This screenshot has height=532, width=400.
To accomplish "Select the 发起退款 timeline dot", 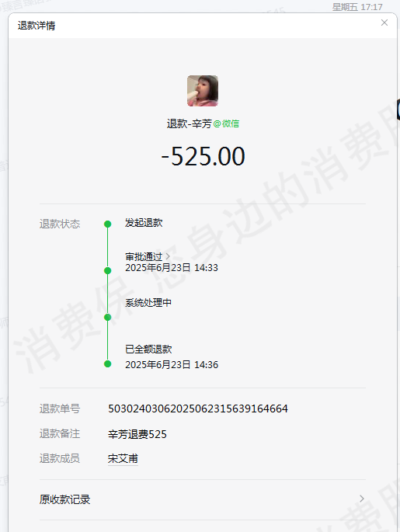I will pyautogui.click(x=107, y=224).
